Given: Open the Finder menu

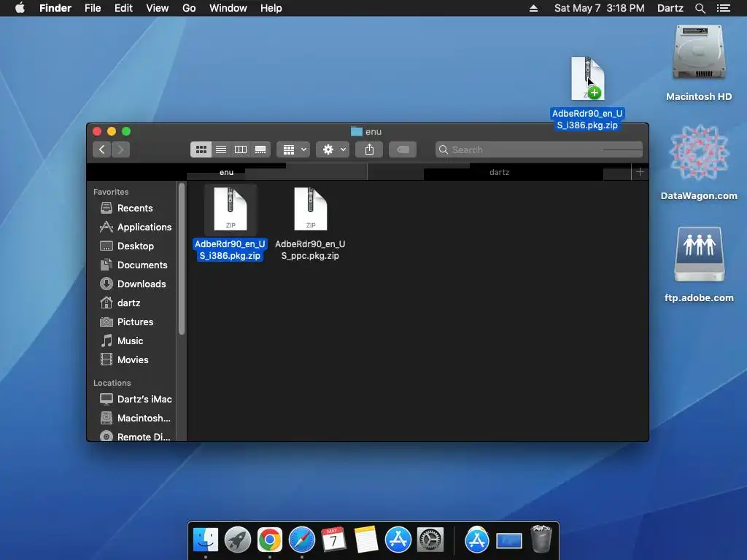Looking at the screenshot, I should [55, 8].
